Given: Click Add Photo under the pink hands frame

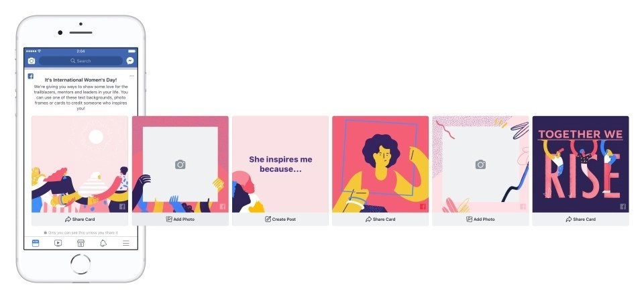Looking at the screenshot, I should [180, 219].
